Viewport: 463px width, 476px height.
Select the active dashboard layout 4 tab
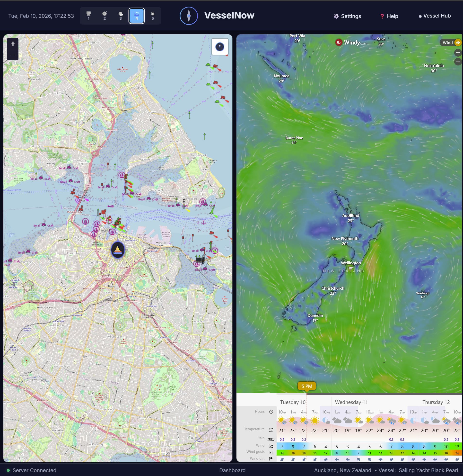coord(137,16)
